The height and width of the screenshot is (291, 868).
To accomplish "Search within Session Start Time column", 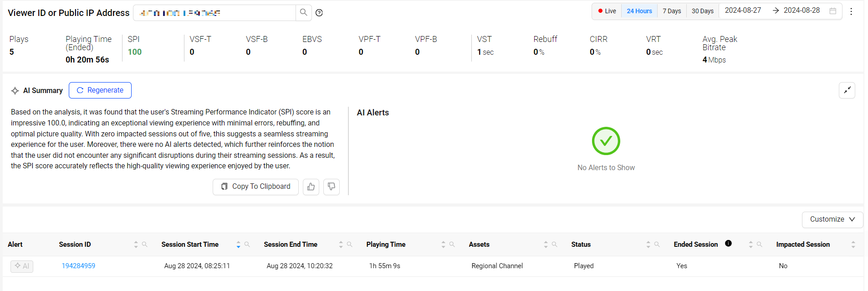I will 247,244.
